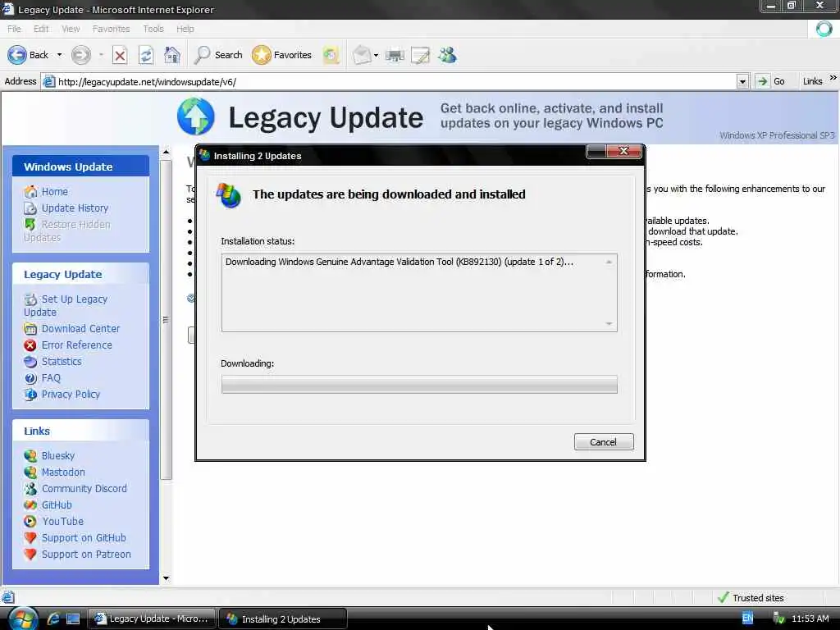Expand the Links toolbar chevron
Viewport: 840px width, 630px height.
pyautogui.click(x=833, y=78)
